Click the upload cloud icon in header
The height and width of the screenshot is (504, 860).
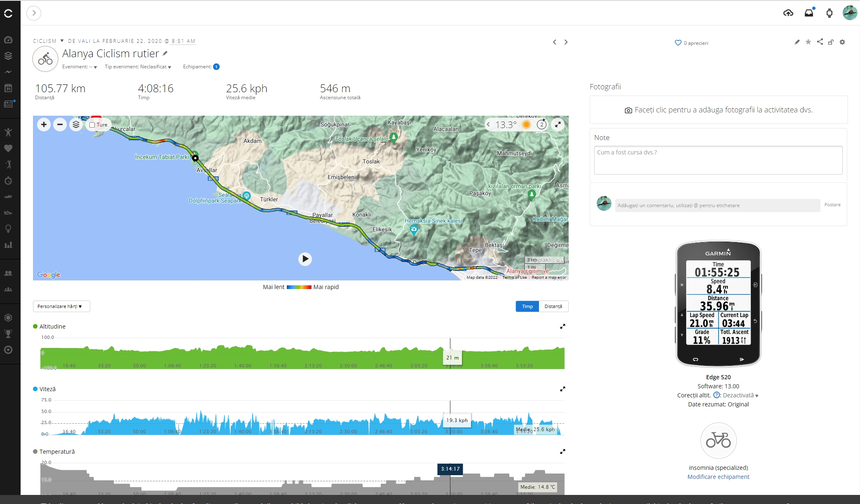coord(788,13)
